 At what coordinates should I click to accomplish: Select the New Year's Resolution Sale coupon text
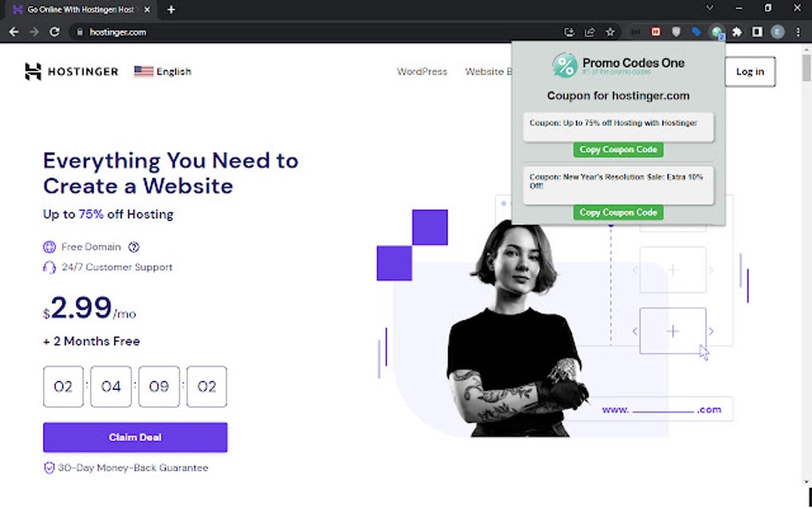click(x=615, y=181)
